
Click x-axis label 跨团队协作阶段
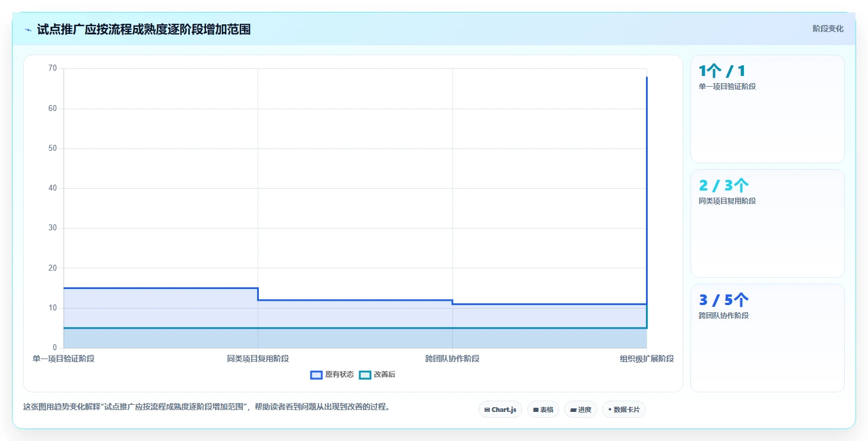pyautogui.click(x=452, y=358)
